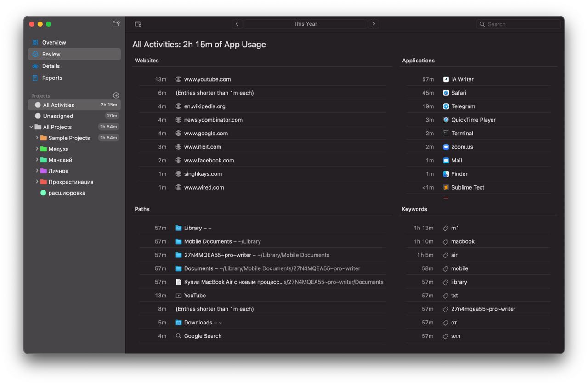Viewport: 588px width, 385px height.
Task: Expand the Медуза folder
Action: coord(37,149)
